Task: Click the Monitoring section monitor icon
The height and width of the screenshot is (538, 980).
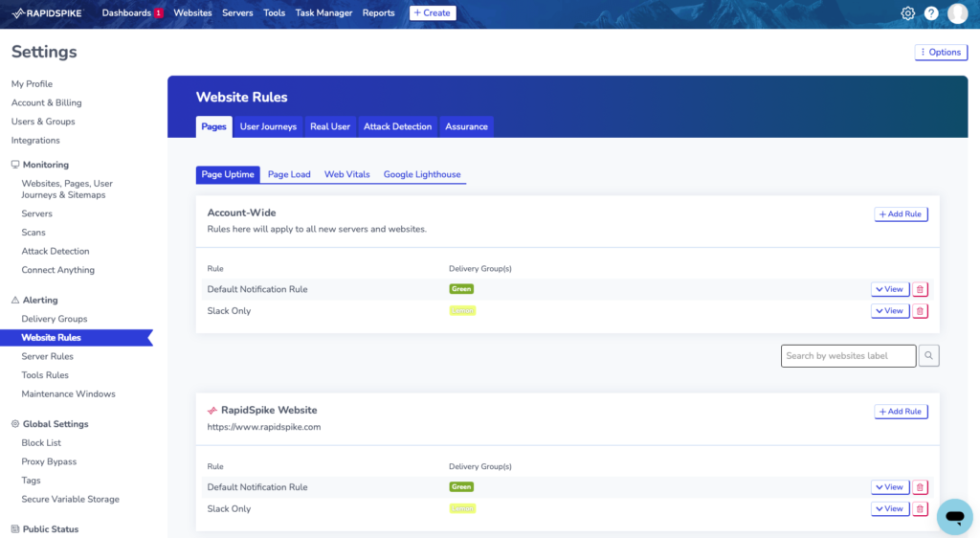Action: (15, 165)
